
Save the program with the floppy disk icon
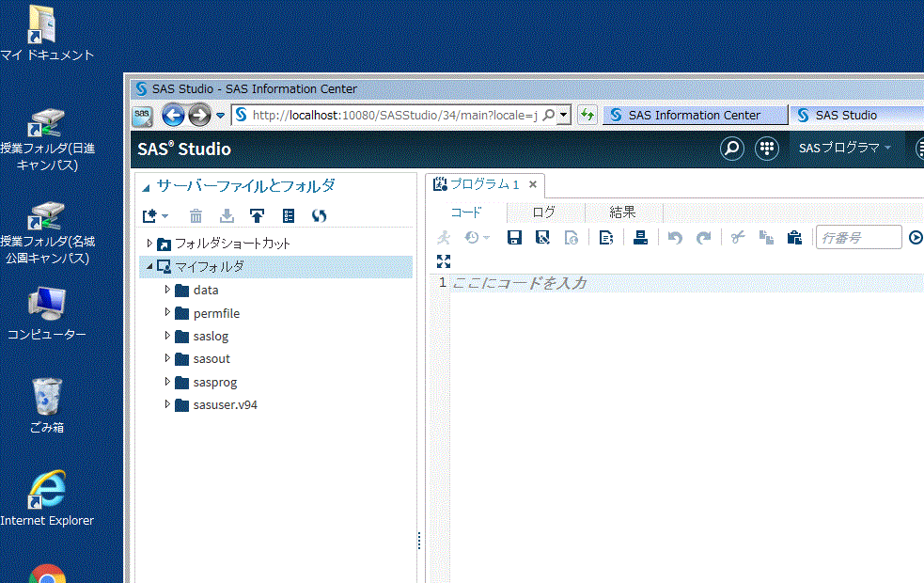[514, 238]
